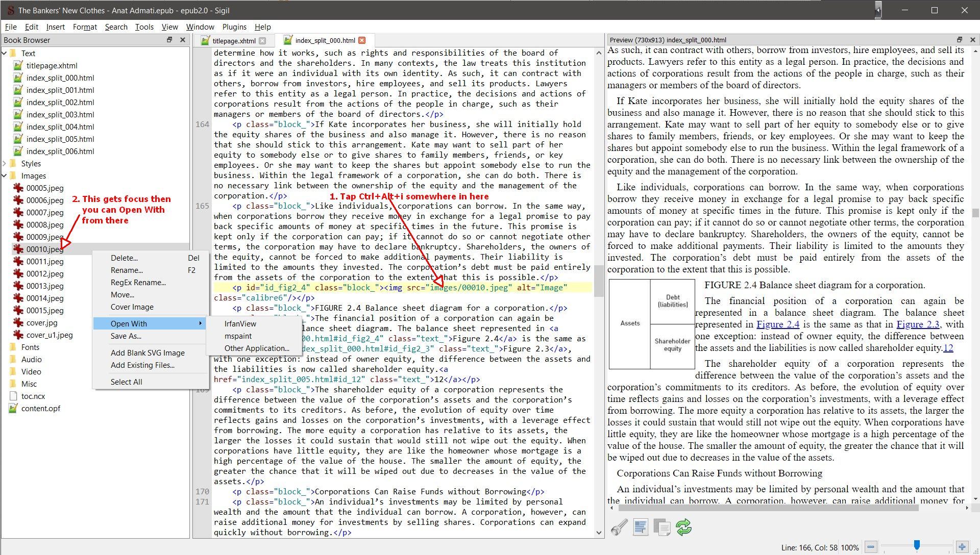Collapse the Images folder
Screen dimensions: 980x555
pyautogui.click(x=5, y=175)
